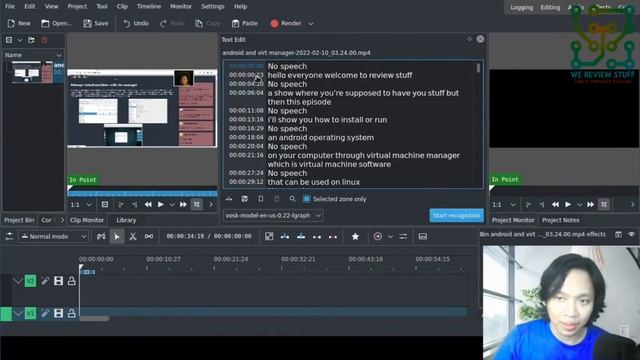Click the timeline record button
640x360 pixels.
tap(378, 236)
